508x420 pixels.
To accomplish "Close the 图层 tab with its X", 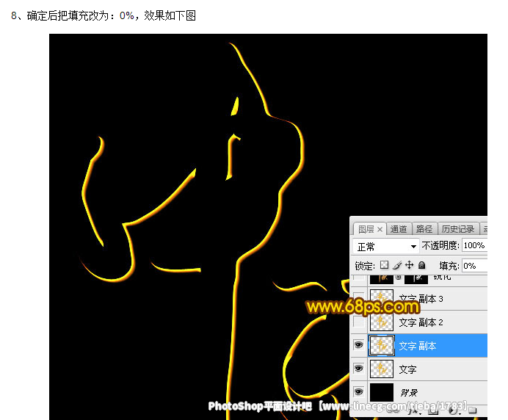I will coord(380,229).
